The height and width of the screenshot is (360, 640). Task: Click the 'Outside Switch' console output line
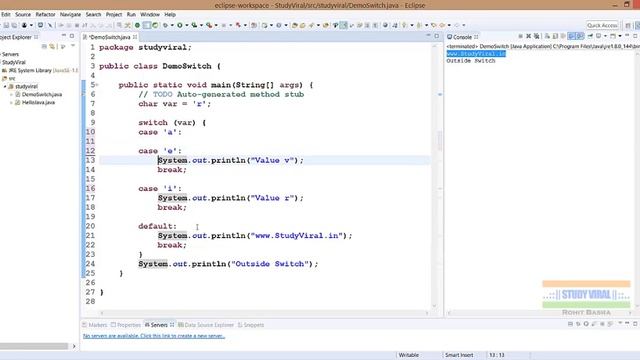471,61
